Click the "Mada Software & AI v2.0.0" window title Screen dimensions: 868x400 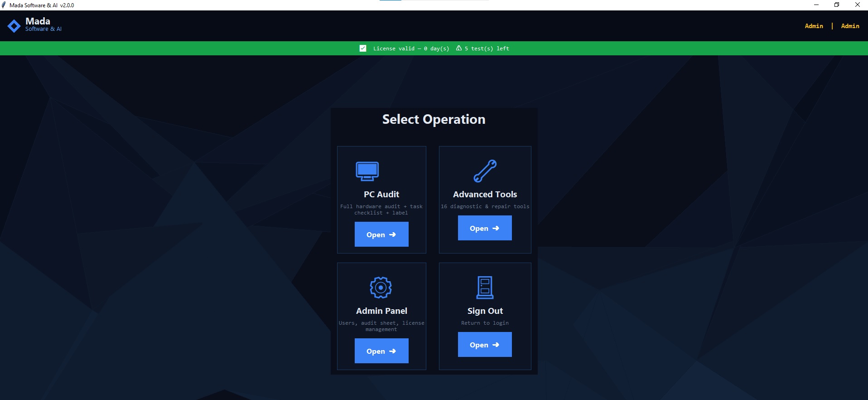[x=42, y=5]
